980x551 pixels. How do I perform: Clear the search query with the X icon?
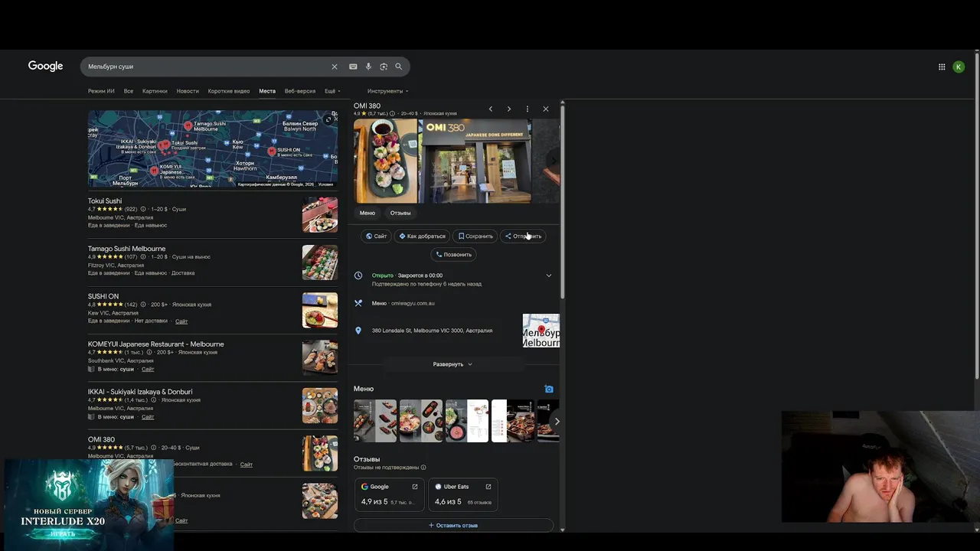coord(334,67)
